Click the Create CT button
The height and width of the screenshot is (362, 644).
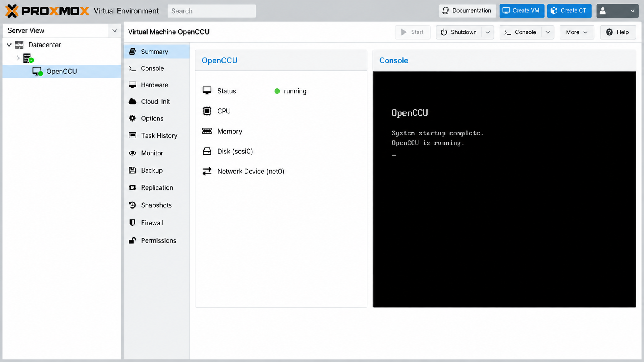(569, 11)
